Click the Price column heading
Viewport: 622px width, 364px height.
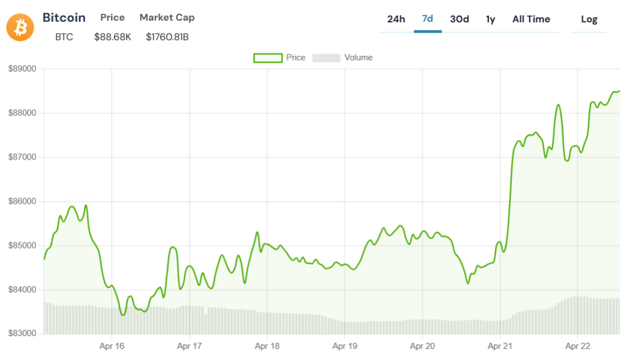pyautogui.click(x=112, y=18)
